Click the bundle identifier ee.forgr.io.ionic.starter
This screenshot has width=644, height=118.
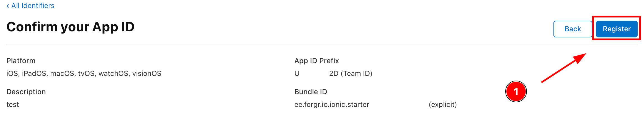pos(332,104)
